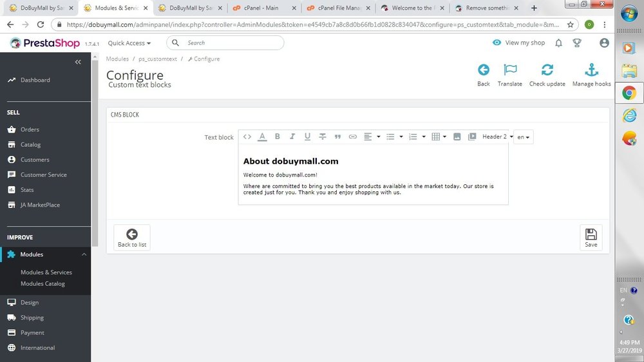Viewport: 644px width, 362px height.
Task: Toggle source code view in editor
Action: [247, 137]
